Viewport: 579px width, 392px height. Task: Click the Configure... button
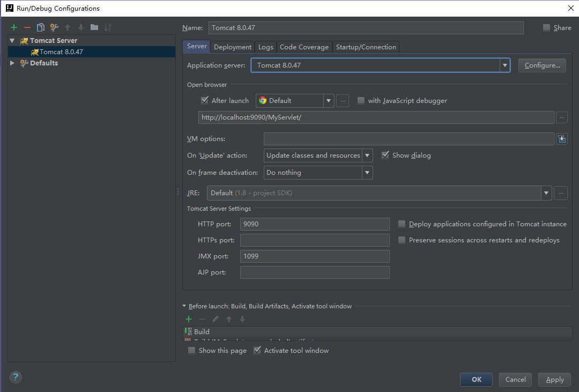pos(542,65)
